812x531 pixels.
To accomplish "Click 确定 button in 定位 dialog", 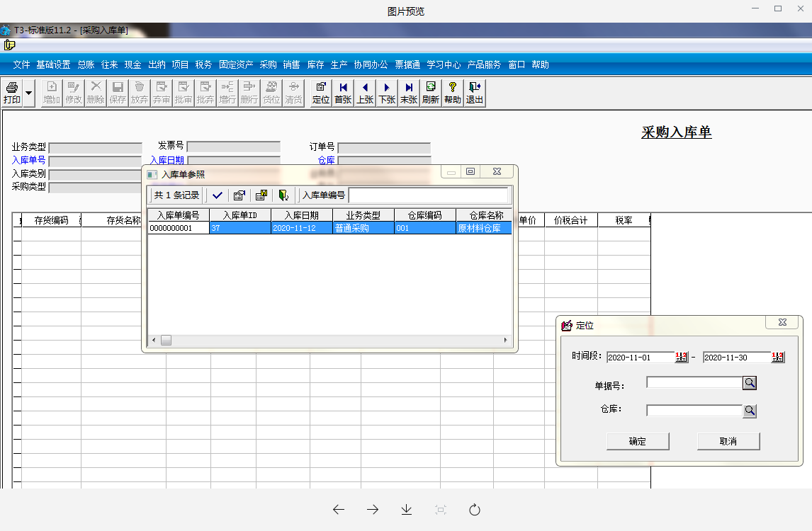I will click(x=638, y=442).
